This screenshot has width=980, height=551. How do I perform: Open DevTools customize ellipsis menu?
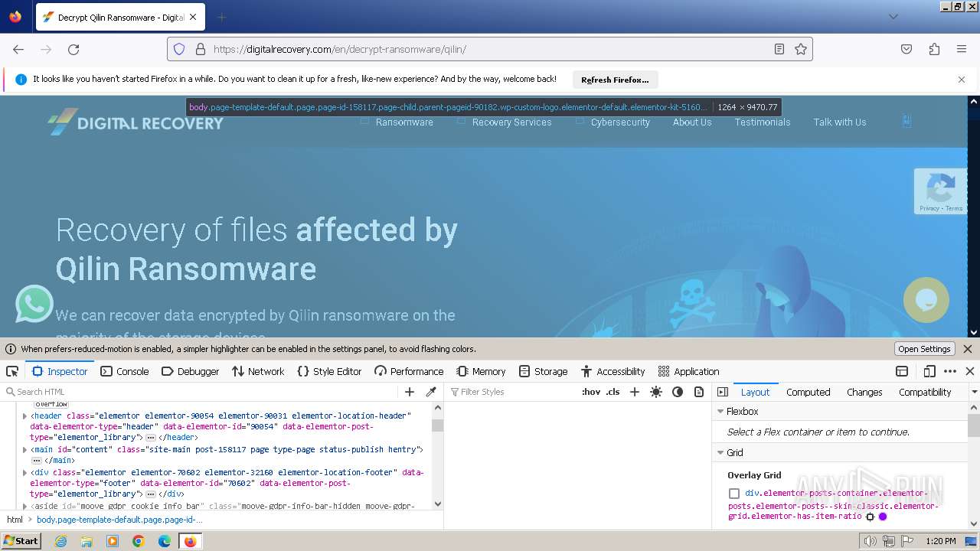[950, 371]
